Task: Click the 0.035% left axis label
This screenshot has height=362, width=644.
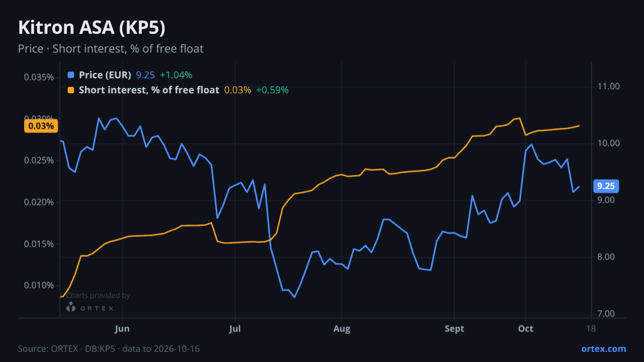Action: coord(39,77)
